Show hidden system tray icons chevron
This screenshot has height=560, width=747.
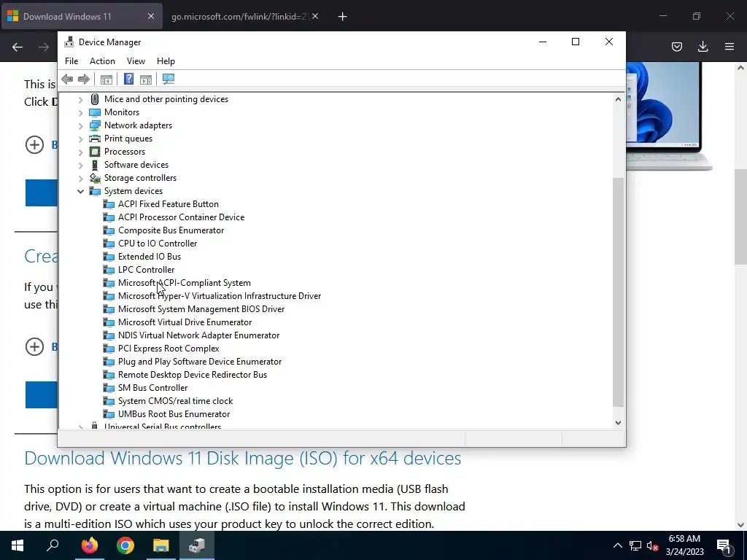[617, 545]
